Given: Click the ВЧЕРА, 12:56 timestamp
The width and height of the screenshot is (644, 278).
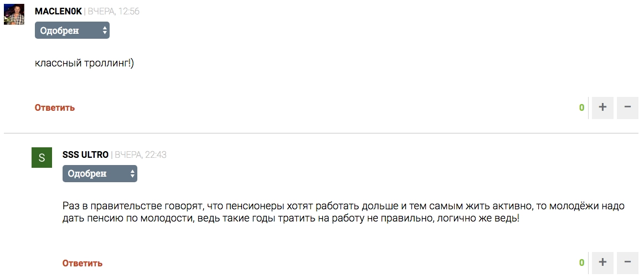Looking at the screenshot, I should [x=114, y=12].
